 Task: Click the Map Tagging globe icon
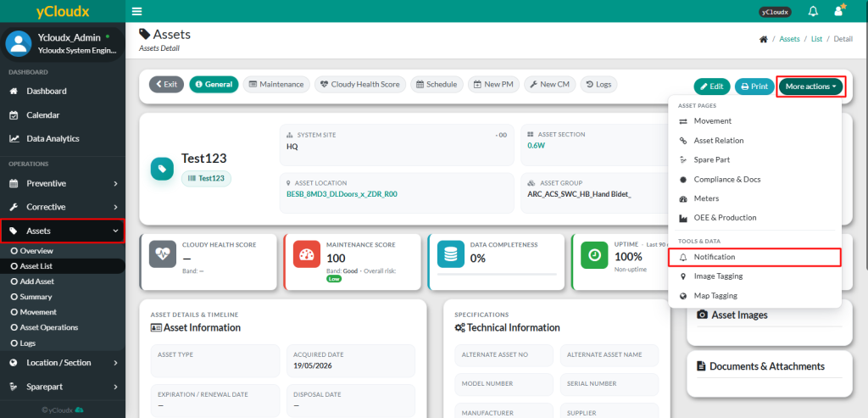click(x=683, y=296)
